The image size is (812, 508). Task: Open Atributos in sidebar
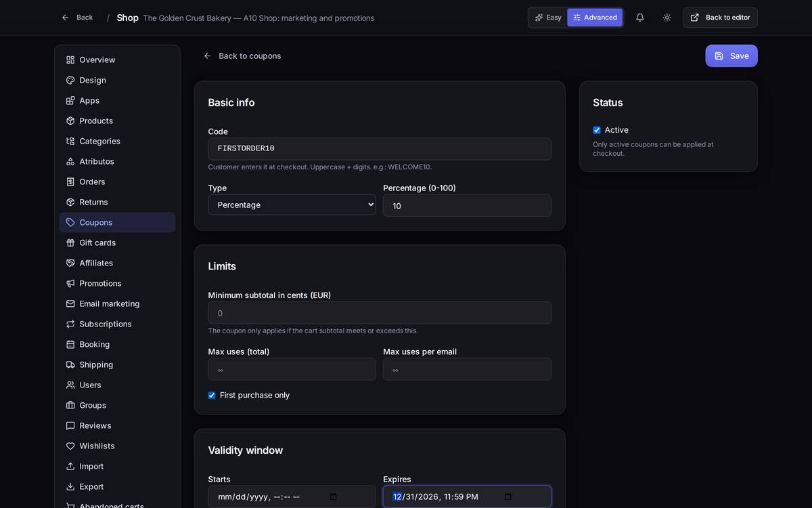117,161
